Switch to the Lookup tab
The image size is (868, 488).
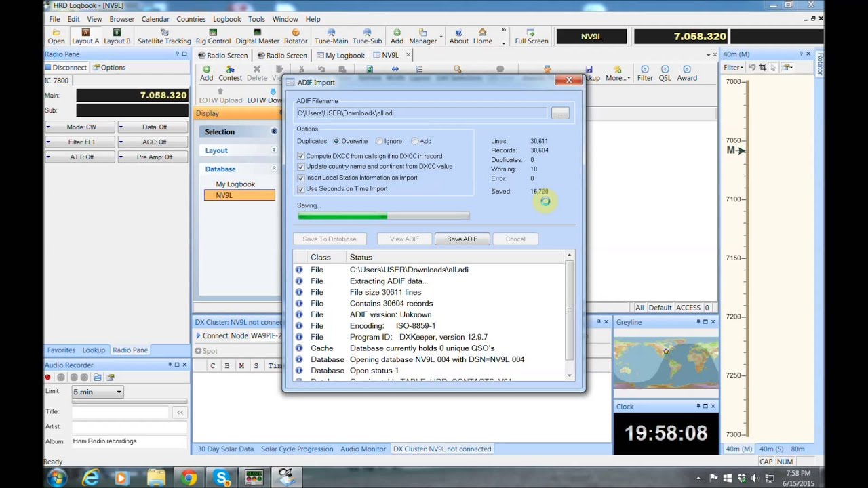[x=94, y=350]
